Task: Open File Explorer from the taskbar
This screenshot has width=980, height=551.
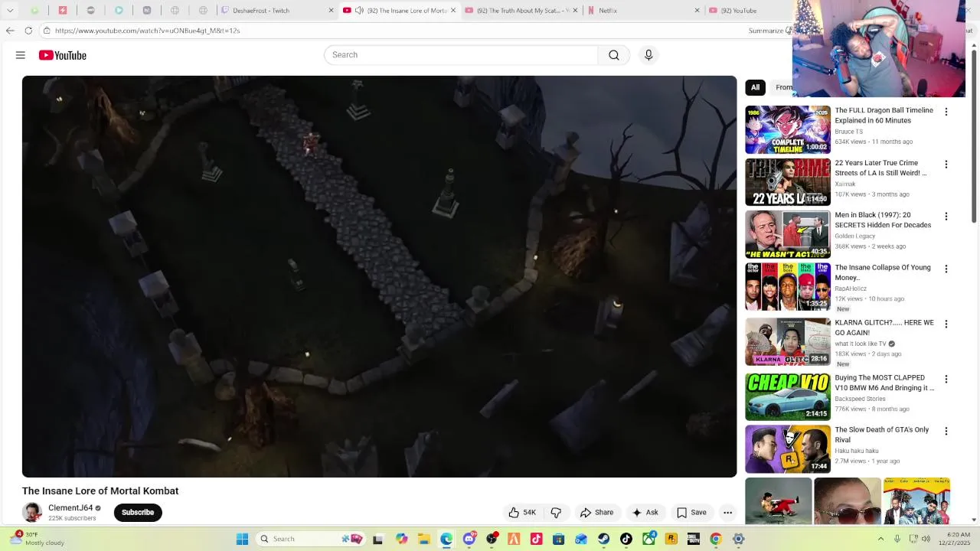Action: 424,539
